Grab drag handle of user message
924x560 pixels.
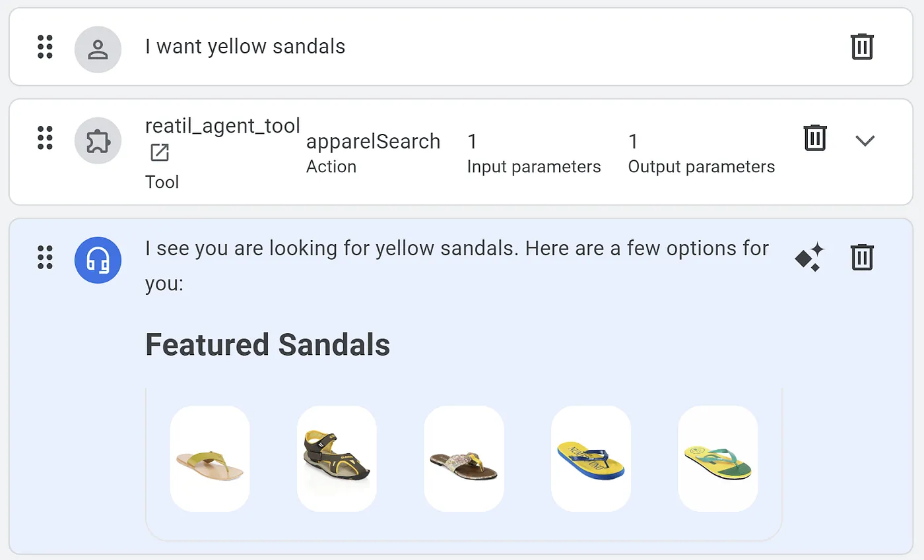tap(45, 47)
